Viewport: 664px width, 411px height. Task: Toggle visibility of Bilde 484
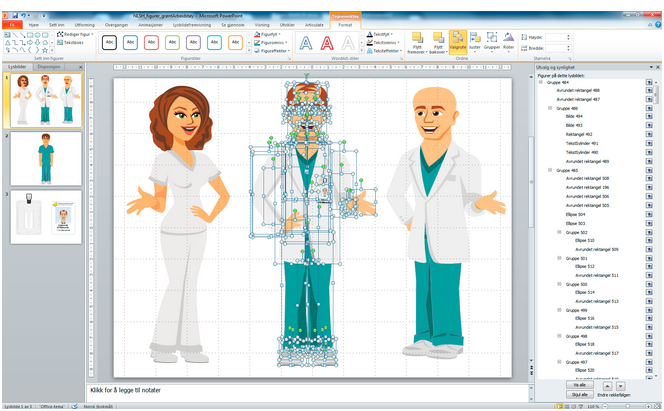[650, 117]
